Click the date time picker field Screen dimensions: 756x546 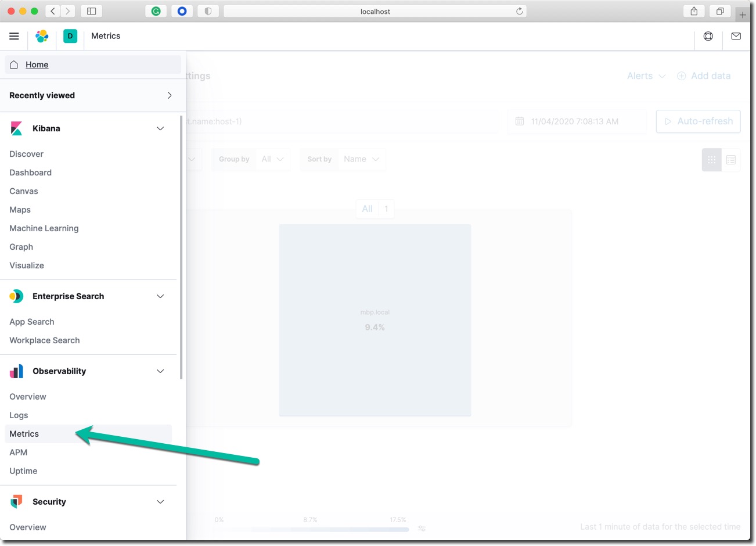click(577, 121)
